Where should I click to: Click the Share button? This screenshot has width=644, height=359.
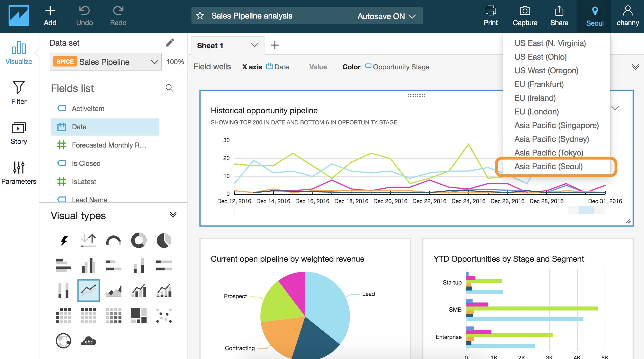pos(559,16)
